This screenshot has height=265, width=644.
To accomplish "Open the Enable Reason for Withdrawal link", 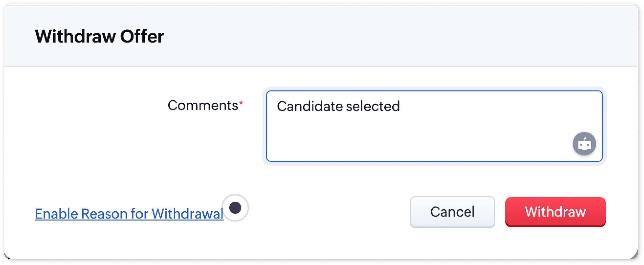I will 129,214.
